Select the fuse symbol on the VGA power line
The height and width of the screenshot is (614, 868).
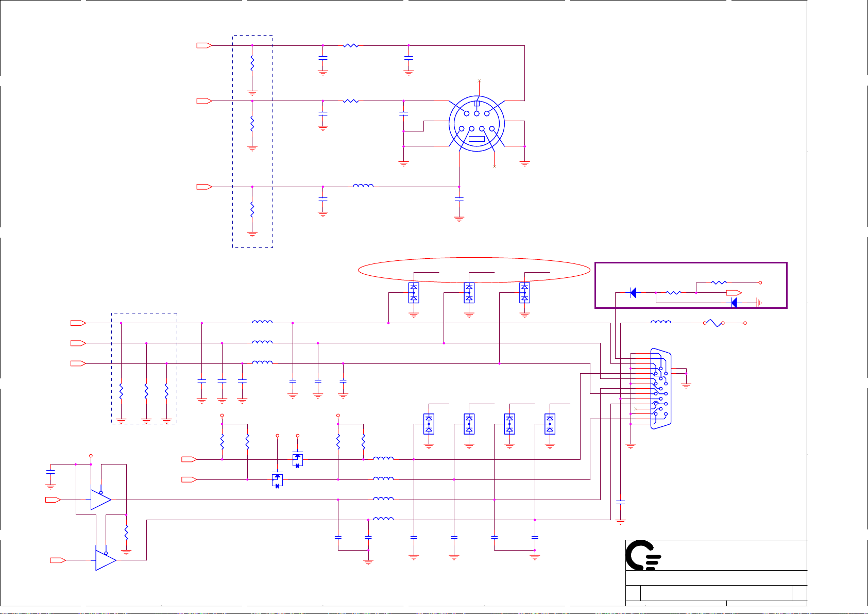[x=714, y=323]
